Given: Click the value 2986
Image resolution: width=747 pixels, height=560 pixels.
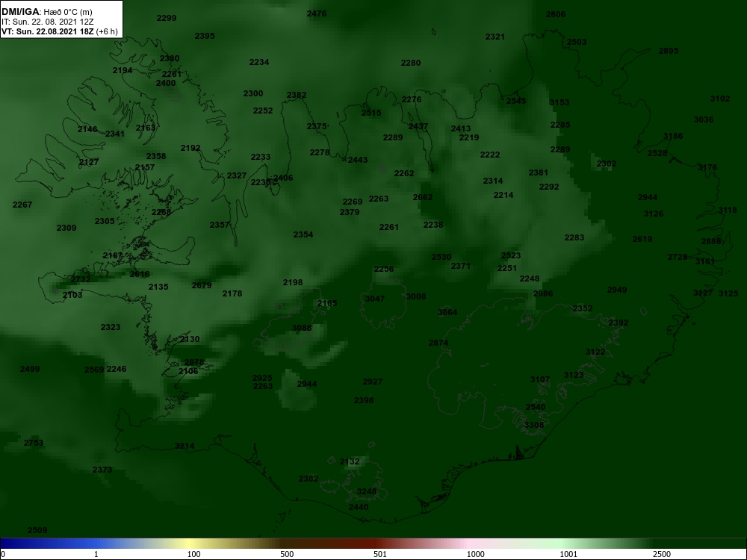Looking at the screenshot, I should [x=543, y=293].
